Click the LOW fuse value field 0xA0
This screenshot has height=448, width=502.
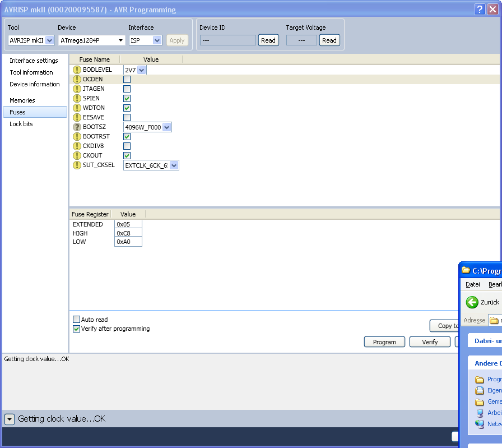[x=128, y=242]
